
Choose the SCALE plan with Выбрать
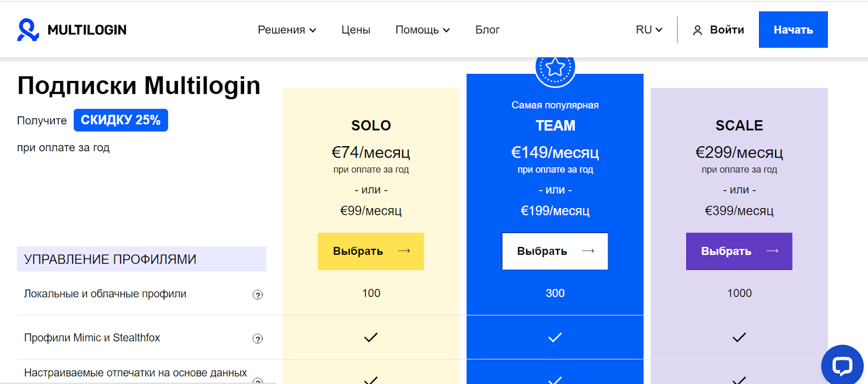(739, 251)
